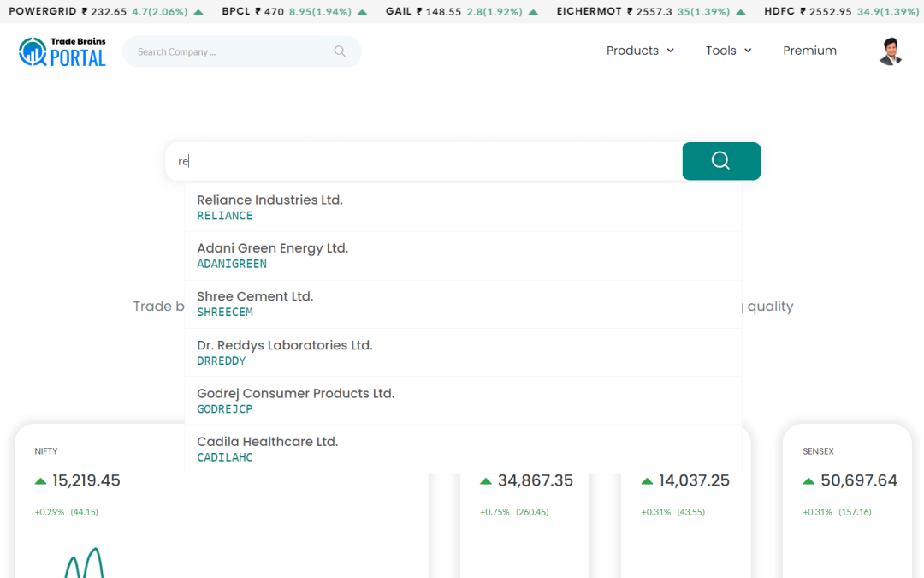Click the up arrow after POWERGRID ticker
924x578 pixels.
(x=198, y=12)
